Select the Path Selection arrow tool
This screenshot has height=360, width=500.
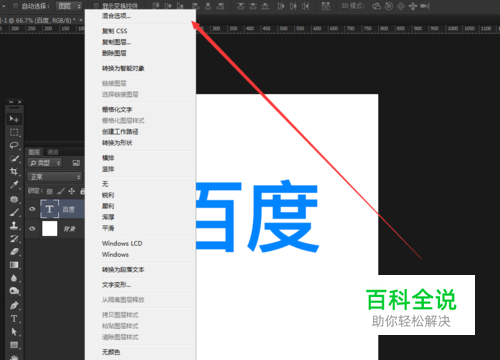14,332
